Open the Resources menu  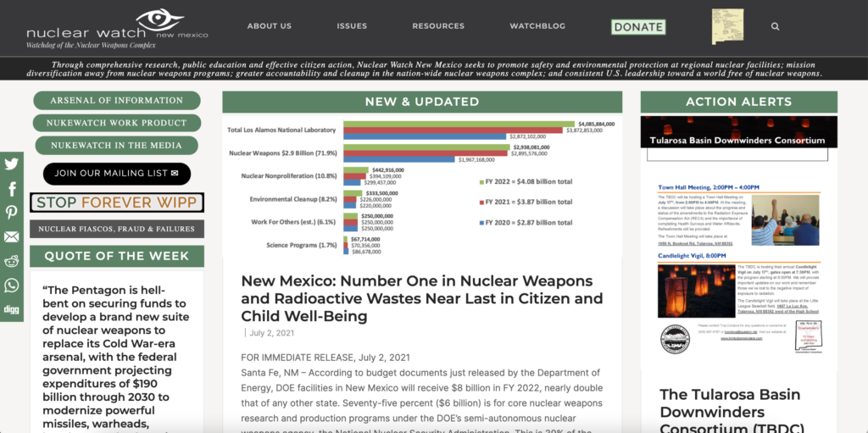click(x=438, y=26)
